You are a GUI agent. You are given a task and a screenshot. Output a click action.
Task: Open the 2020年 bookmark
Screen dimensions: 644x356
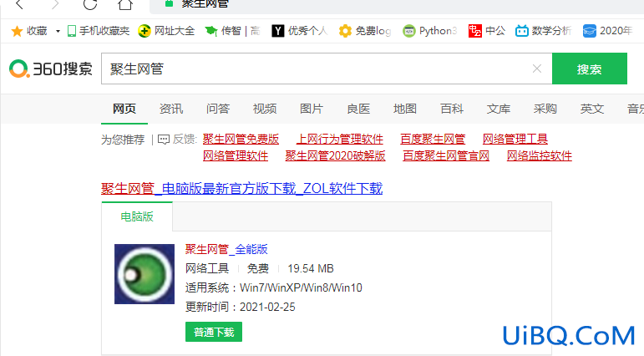point(607,31)
